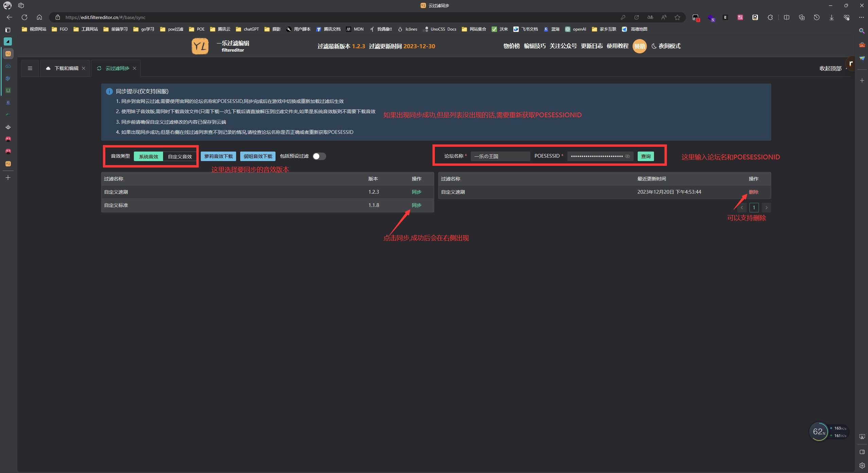
Task: Collapse header via 收起顶部
Action: [830, 68]
